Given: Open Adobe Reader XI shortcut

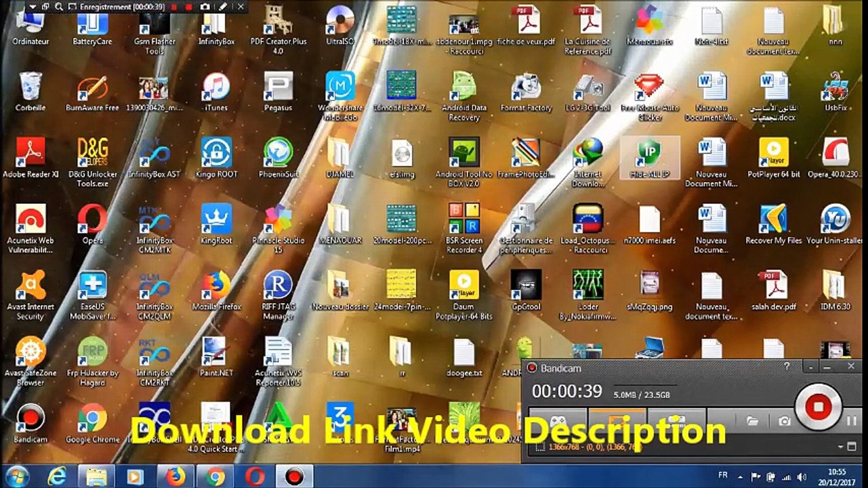Looking at the screenshot, I should [x=30, y=159].
